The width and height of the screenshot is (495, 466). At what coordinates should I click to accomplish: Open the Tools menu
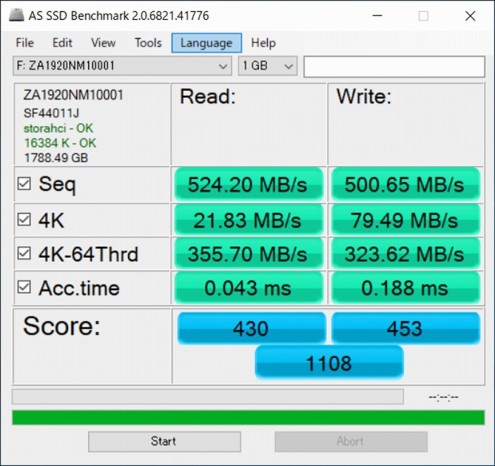(148, 43)
